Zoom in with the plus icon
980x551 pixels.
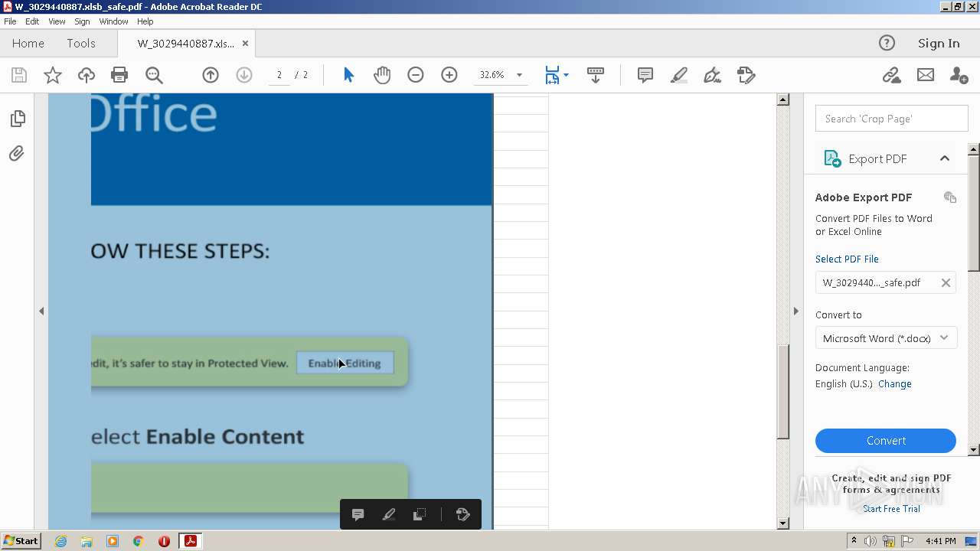pos(449,75)
